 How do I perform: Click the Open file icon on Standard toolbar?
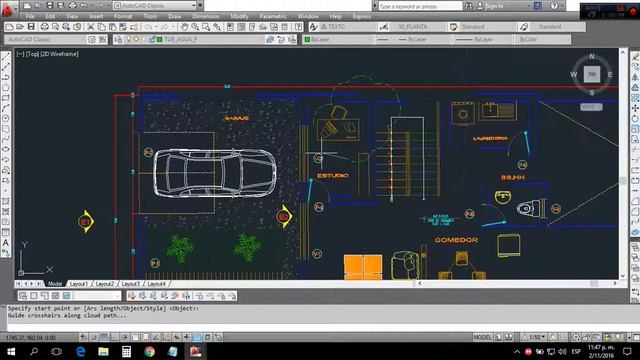pos(20,27)
